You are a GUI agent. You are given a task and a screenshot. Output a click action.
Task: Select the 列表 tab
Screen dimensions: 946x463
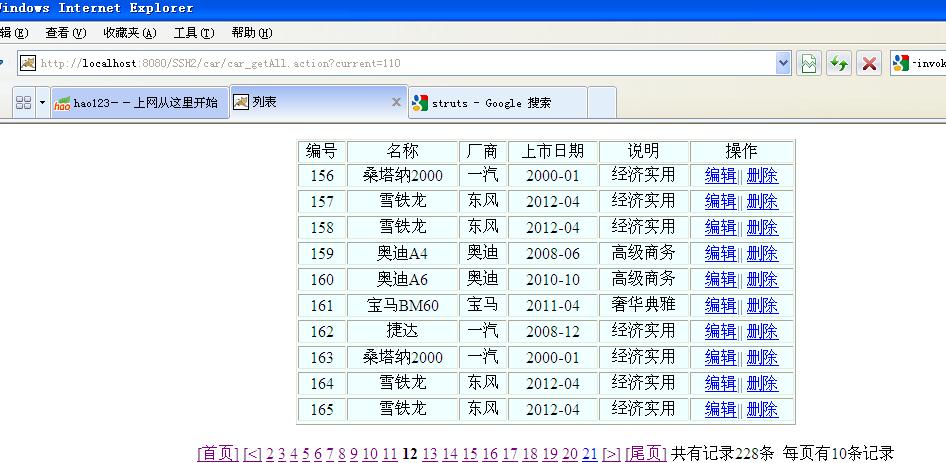pyautogui.click(x=319, y=102)
